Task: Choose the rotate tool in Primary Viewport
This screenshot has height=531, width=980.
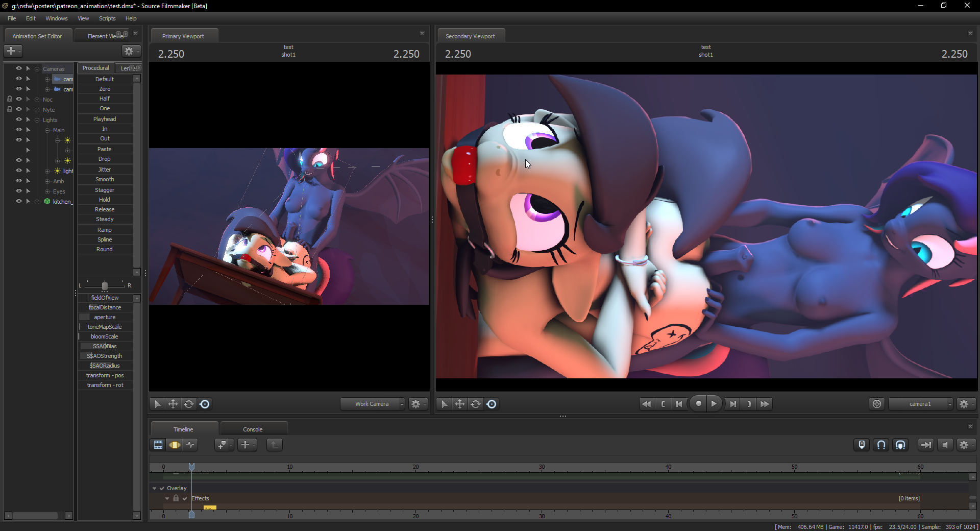Action: pos(189,404)
